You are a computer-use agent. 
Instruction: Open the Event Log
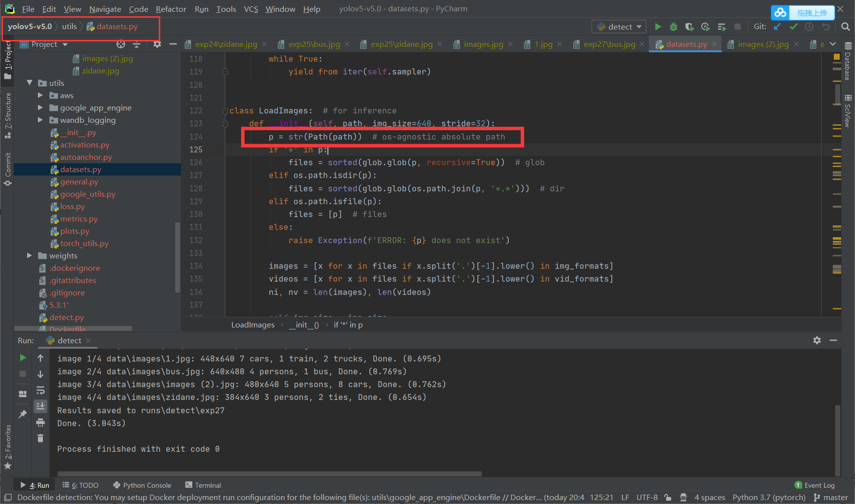tap(815, 485)
